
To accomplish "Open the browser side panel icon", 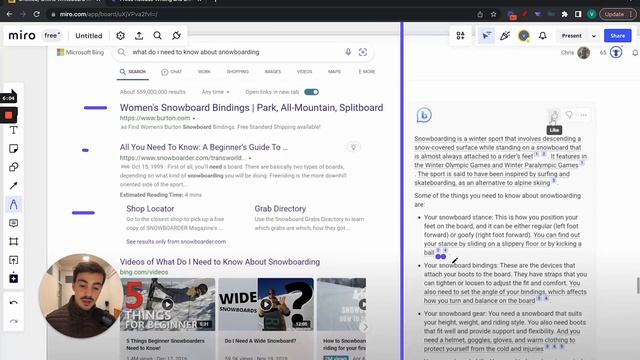I will (x=578, y=14).
